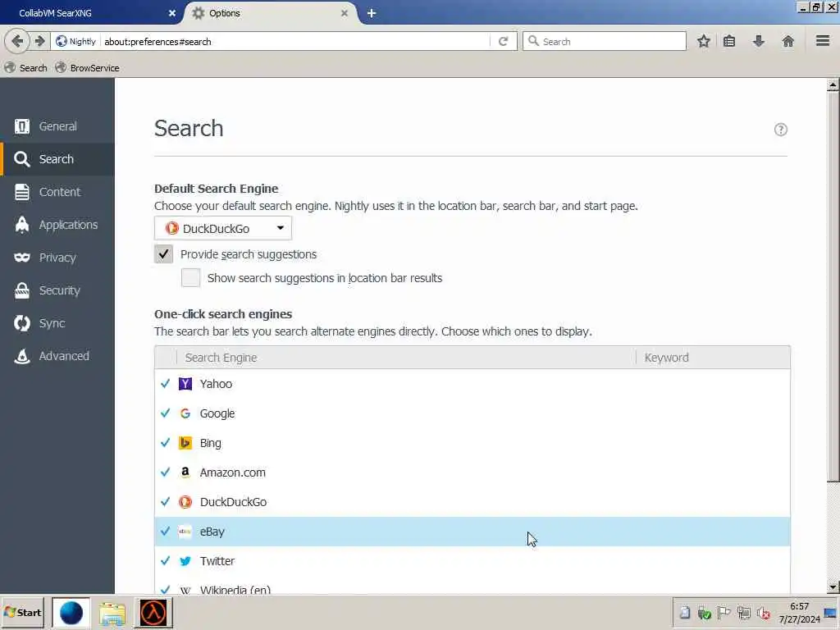The height and width of the screenshot is (630, 840).
Task: Select the Wikipedia (en) engine row
Action: pos(472,585)
